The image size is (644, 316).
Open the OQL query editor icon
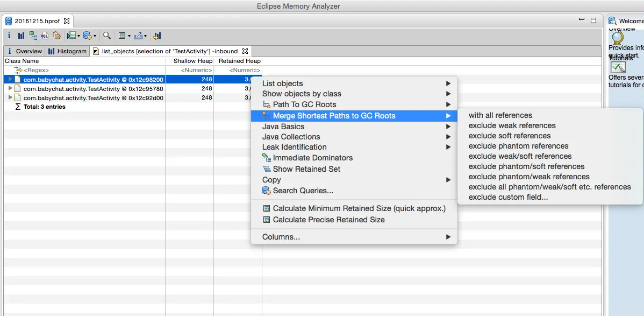click(45, 36)
